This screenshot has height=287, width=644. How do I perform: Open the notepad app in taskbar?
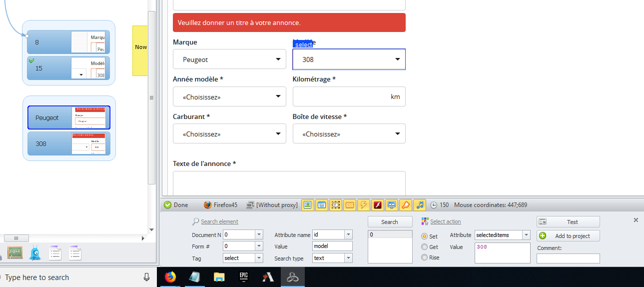pyautogui.click(x=194, y=277)
